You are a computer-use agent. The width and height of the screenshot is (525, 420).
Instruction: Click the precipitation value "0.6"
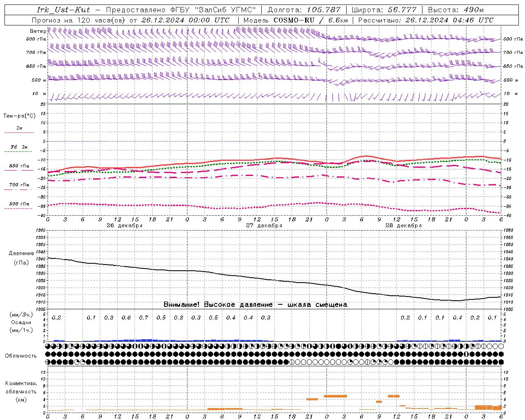coord(126,318)
